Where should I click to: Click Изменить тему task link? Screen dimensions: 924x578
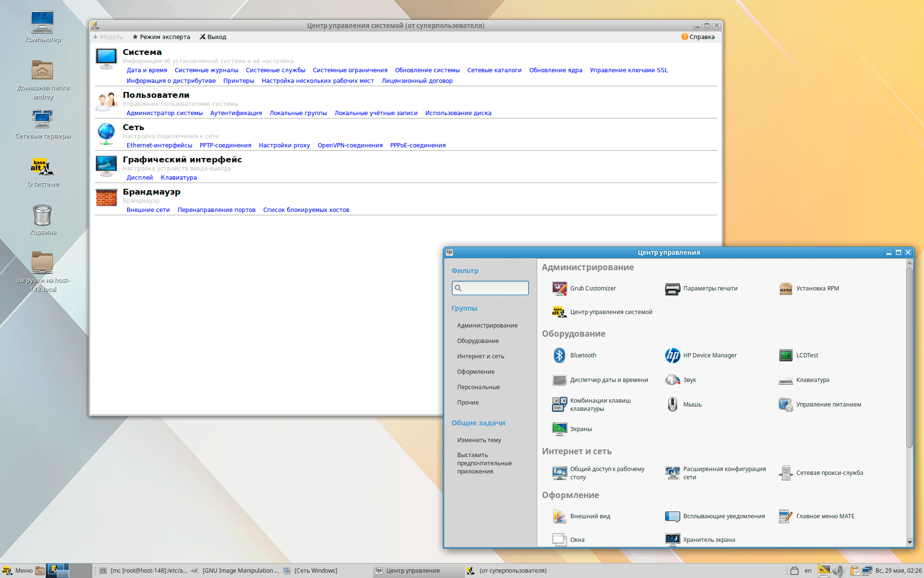coord(479,440)
